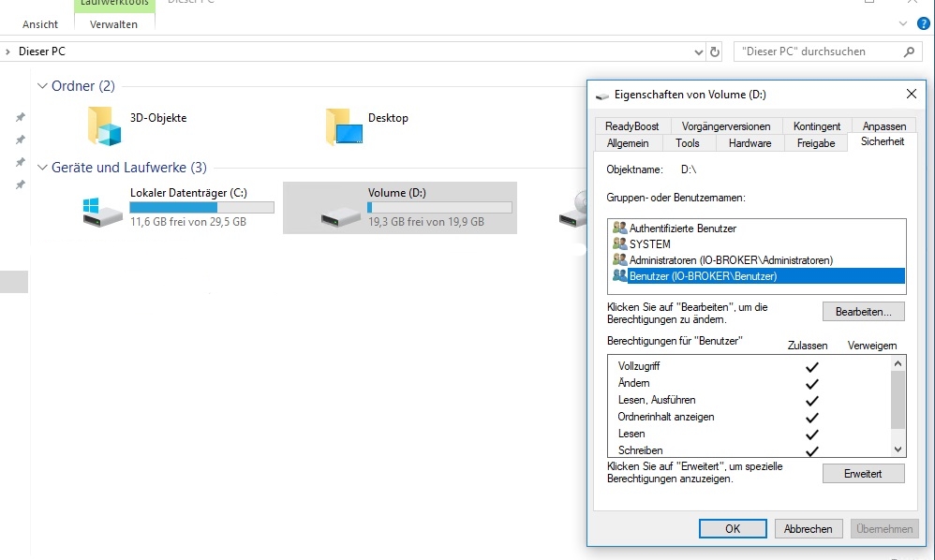This screenshot has width=935, height=560.
Task: Open the Tools tab
Action: point(688,143)
